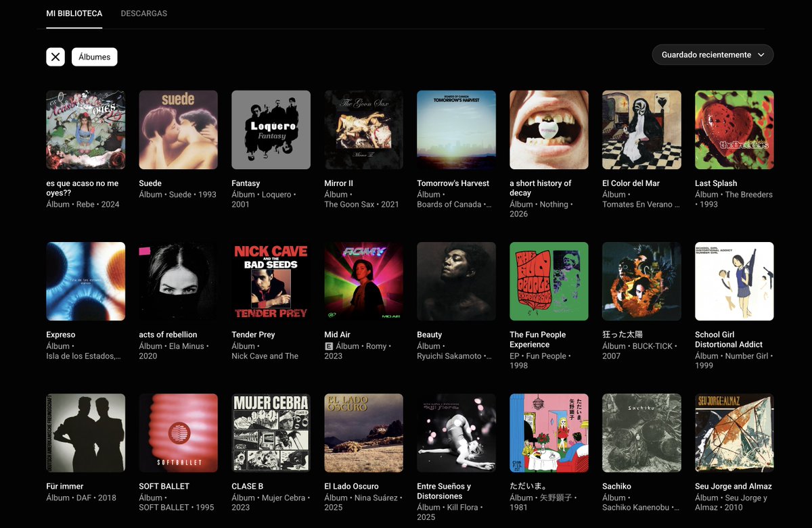This screenshot has width=812, height=528.
Task: Open the Sachiko album cover
Action: point(642,433)
